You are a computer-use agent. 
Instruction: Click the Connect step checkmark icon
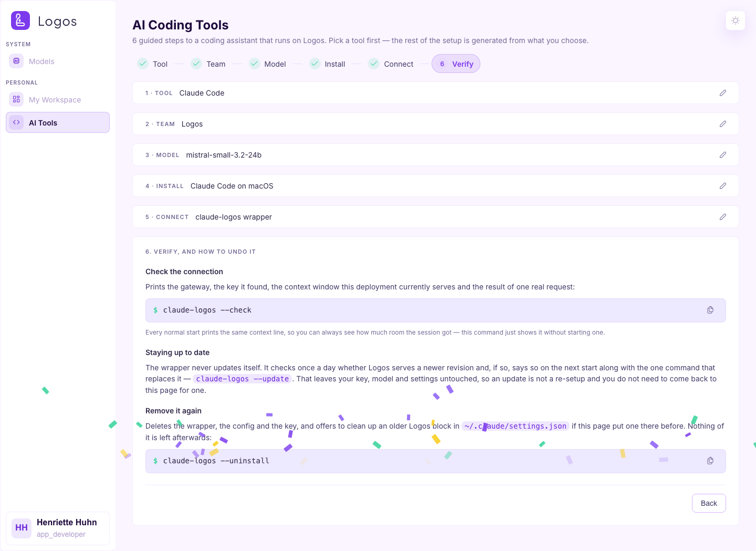[374, 64]
